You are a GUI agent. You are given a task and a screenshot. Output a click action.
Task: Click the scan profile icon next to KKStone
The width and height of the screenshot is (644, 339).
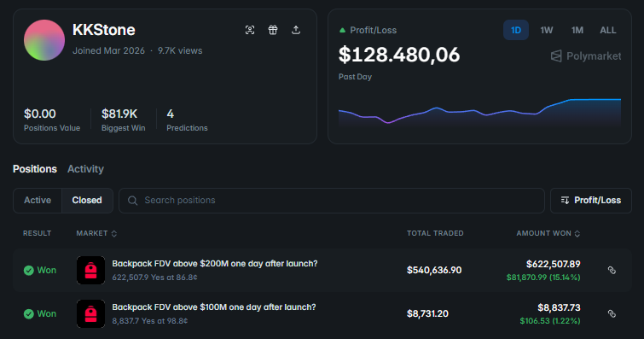250,30
